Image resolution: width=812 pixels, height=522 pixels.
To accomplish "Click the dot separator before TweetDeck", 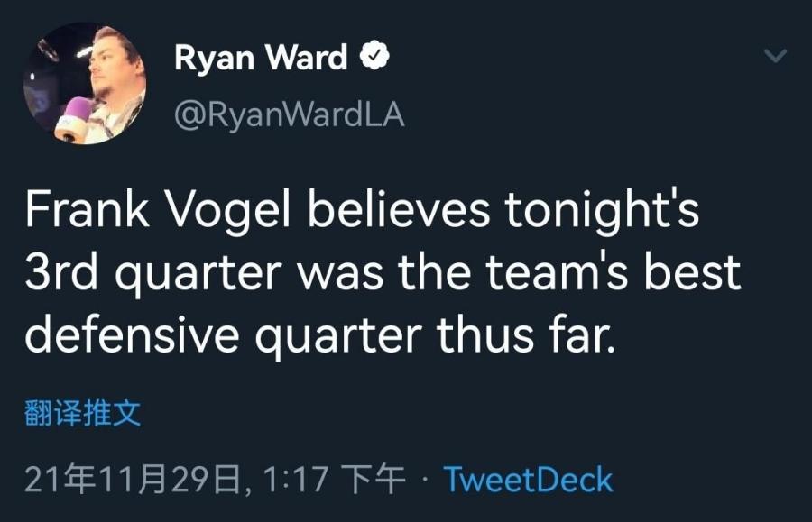I will (425, 481).
